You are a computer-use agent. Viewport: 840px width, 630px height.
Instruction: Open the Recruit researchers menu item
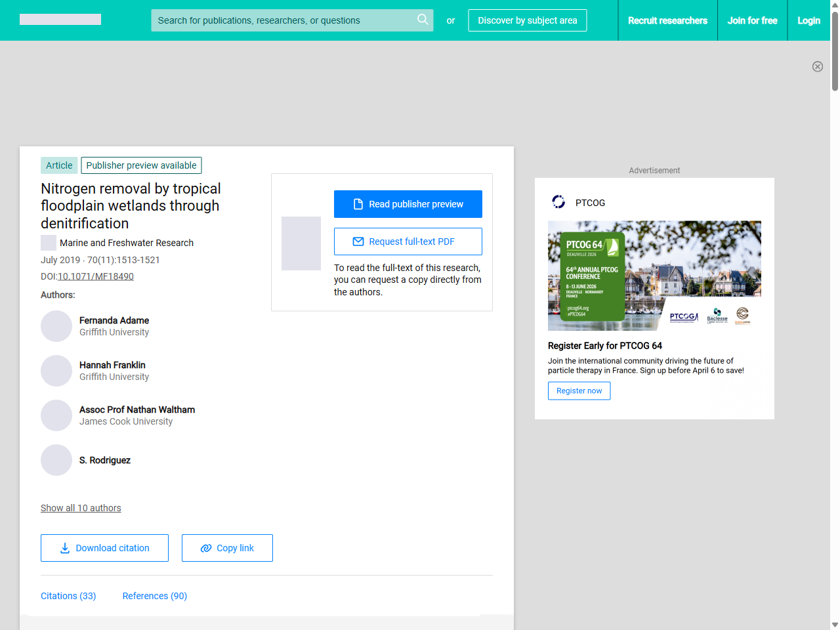pos(668,20)
